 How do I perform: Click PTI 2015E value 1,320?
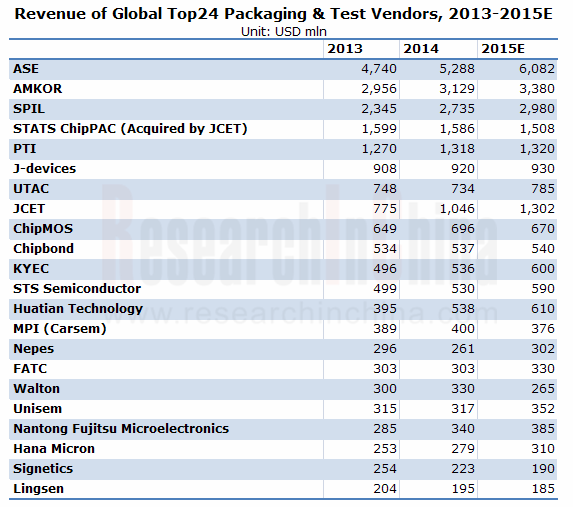click(x=537, y=149)
